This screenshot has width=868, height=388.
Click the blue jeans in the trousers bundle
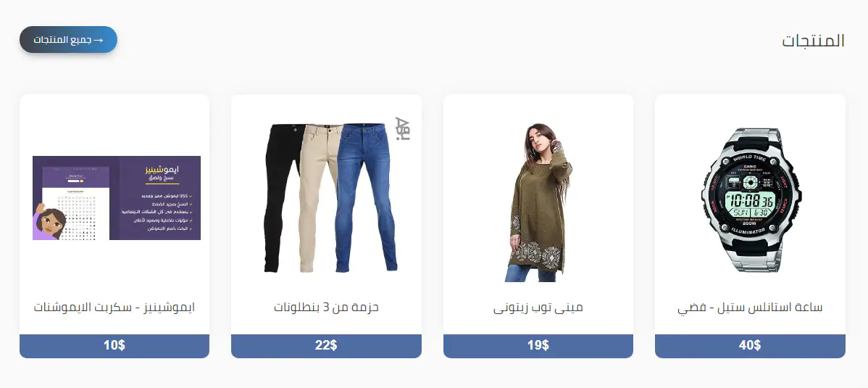coord(365,197)
